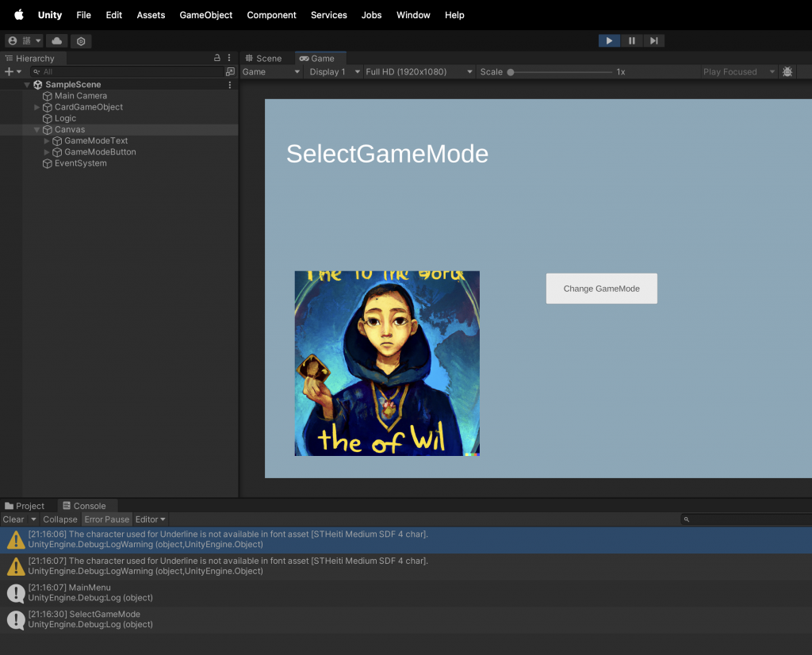Open the account dropdown in toolbar
This screenshot has width=812, height=655.
pyautogui.click(x=24, y=41)
